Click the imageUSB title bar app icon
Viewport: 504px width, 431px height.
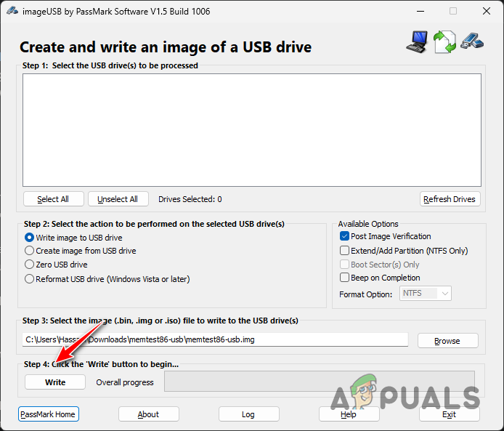point(12,11)
